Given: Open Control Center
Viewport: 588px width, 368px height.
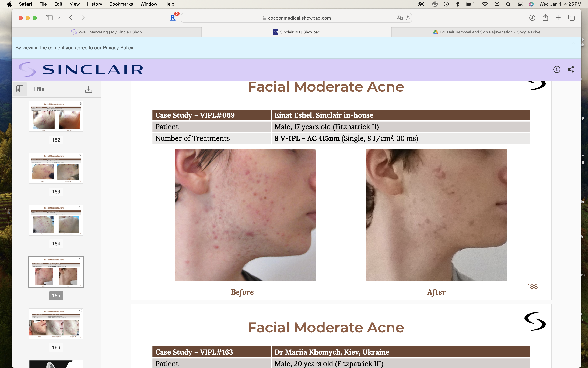Looking at the screenshot, I should (520, 4).
